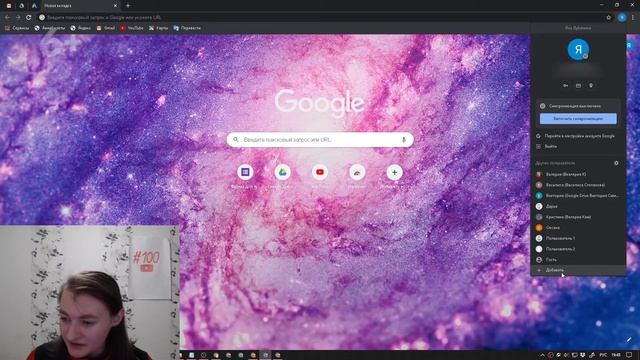Go to Google account settings entry
The height and width of the screenshot is (360, 640).
(x=578, y=136)
